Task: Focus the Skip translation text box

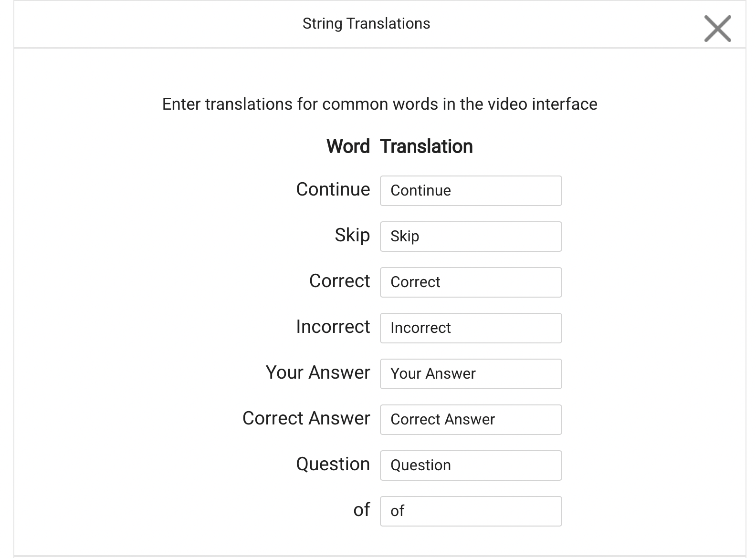Action: click(x=471, y=237)
